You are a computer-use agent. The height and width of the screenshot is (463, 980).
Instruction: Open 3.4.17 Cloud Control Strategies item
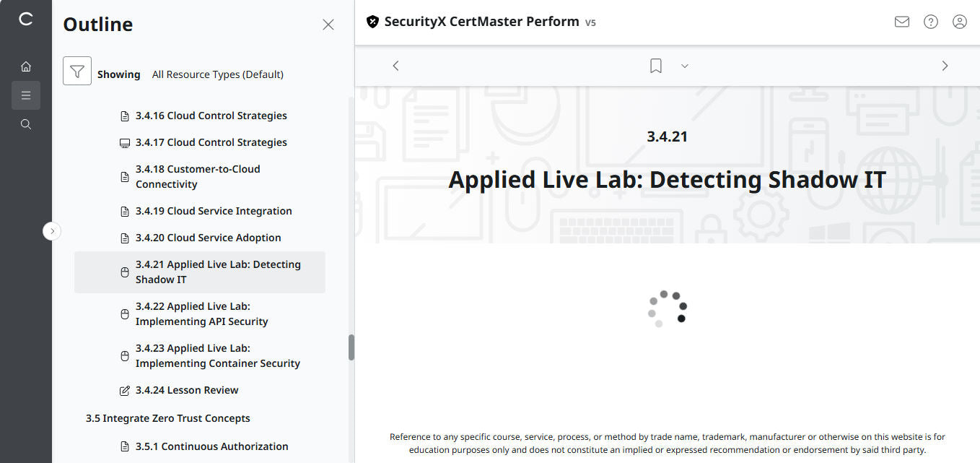(211, 142)
